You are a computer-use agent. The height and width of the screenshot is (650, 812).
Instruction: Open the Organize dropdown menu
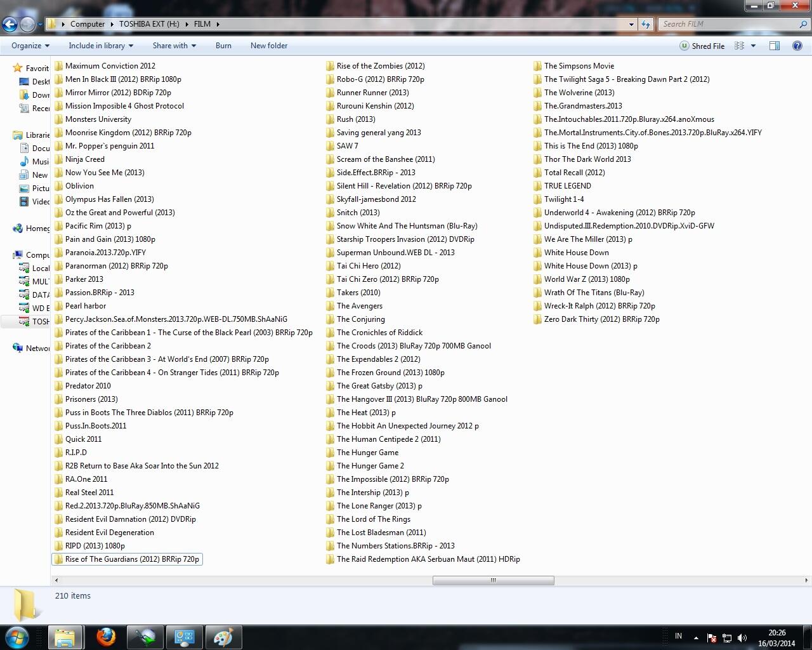click(30, 46)
